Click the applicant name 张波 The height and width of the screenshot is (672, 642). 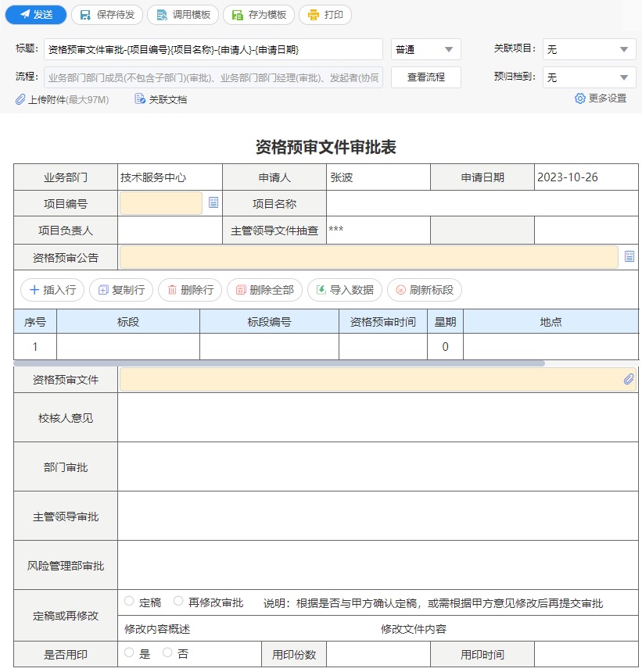pyautogui.click(x=342, y=177)
